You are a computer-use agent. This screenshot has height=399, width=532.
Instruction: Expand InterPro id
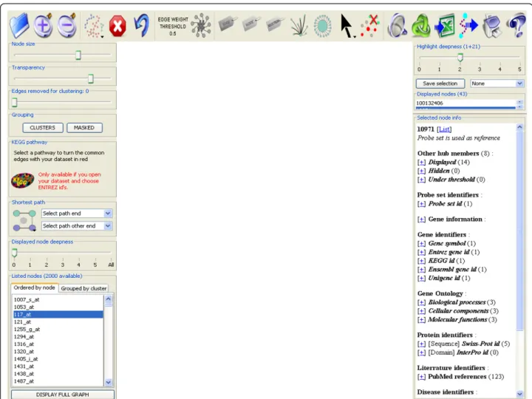point(421,353)
